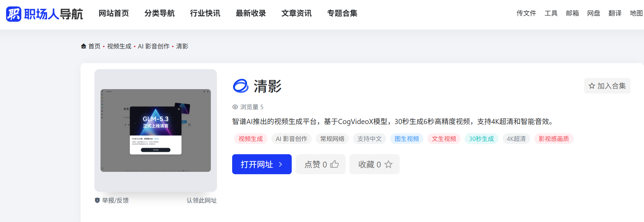Click the home icon in breadcrumb

84,46
